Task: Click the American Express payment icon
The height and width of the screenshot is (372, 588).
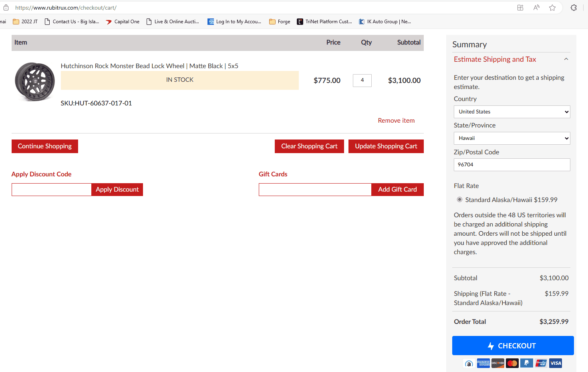Action: (483, 363)
